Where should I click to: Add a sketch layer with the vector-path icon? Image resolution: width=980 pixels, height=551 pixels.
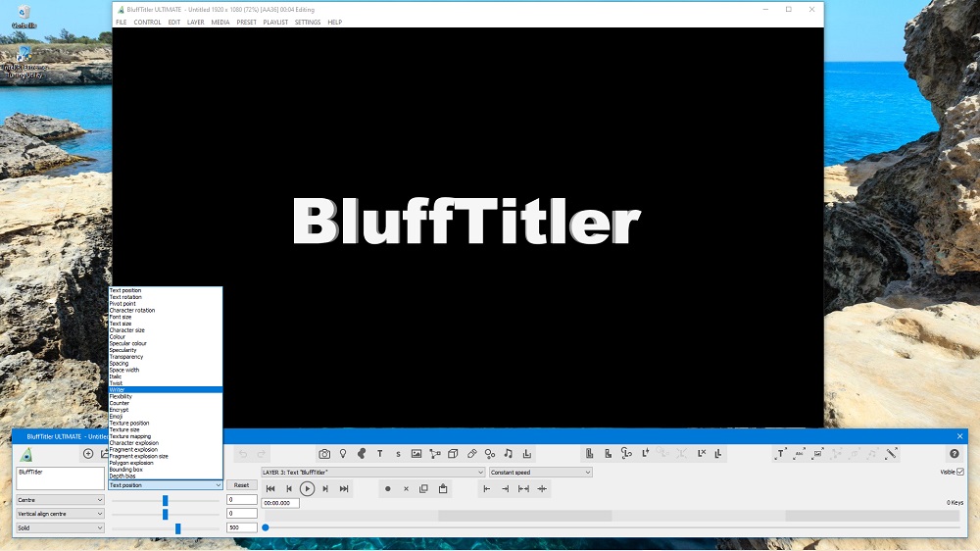click(x=435, y=454)
